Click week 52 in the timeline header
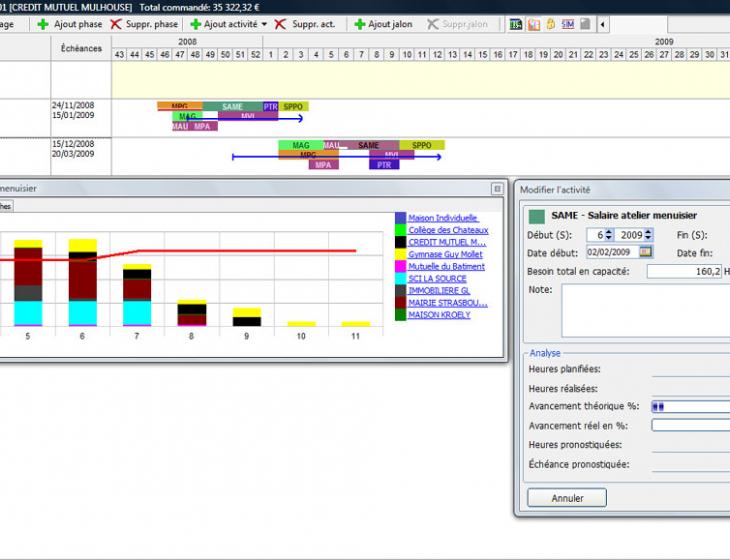730x560 pixels. [256, 54]
